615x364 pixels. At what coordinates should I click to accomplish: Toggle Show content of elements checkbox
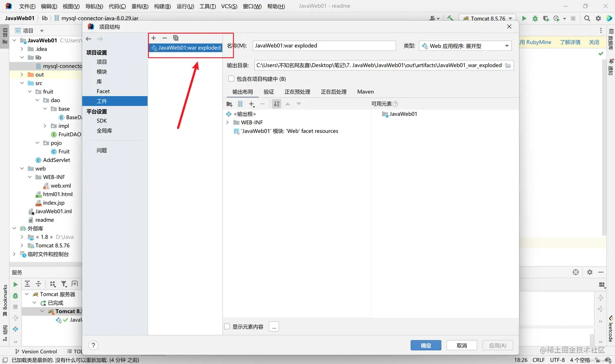click(x=227, y=327)
